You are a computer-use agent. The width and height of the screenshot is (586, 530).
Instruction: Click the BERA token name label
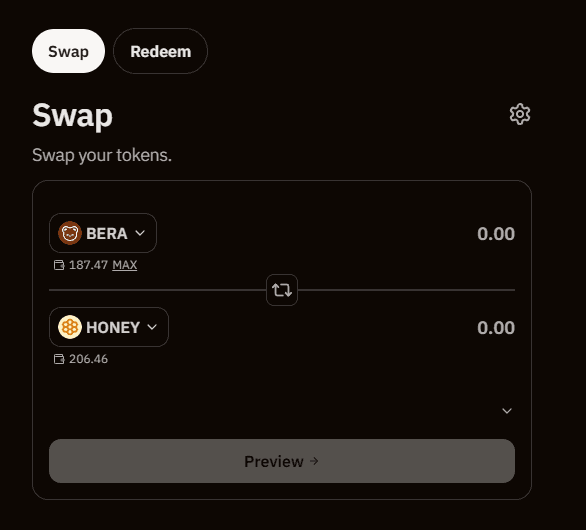[107, 234]
